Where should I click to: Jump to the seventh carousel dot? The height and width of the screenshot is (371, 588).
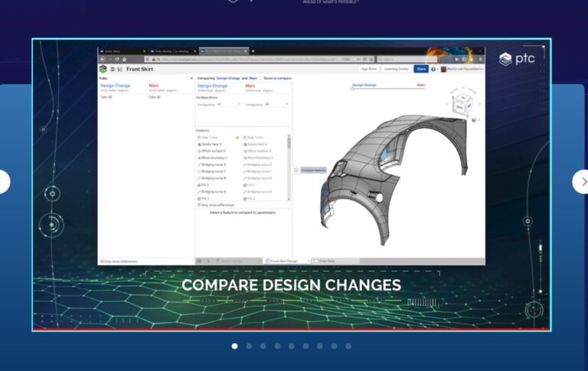[x=320, y=346]
